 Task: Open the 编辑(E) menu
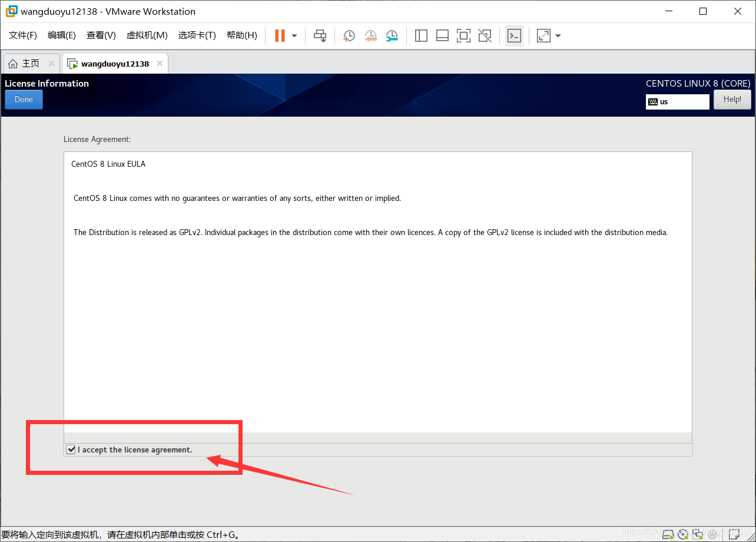click(62, 35)
